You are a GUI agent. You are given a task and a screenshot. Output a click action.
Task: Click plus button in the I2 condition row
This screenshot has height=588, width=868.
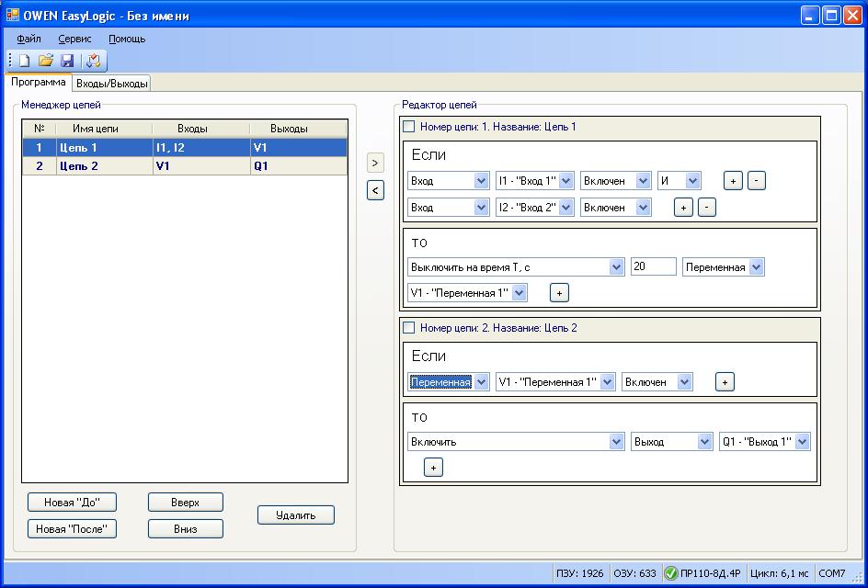click(x=683, y=208)
